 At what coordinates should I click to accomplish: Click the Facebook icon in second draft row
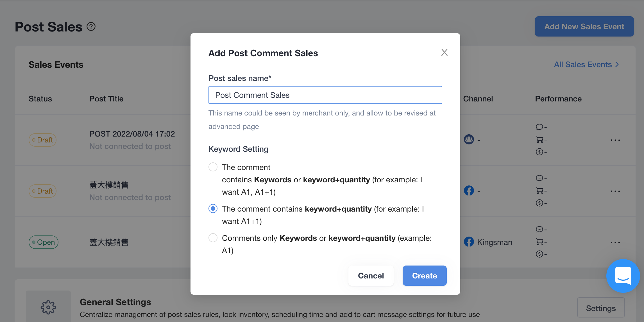(469, 191)
